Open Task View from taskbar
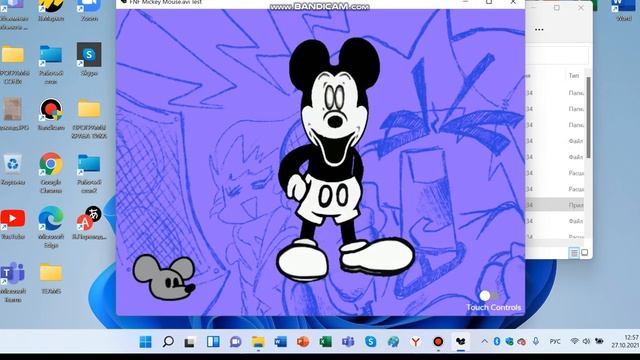The image size is (640, 360). 189,342
